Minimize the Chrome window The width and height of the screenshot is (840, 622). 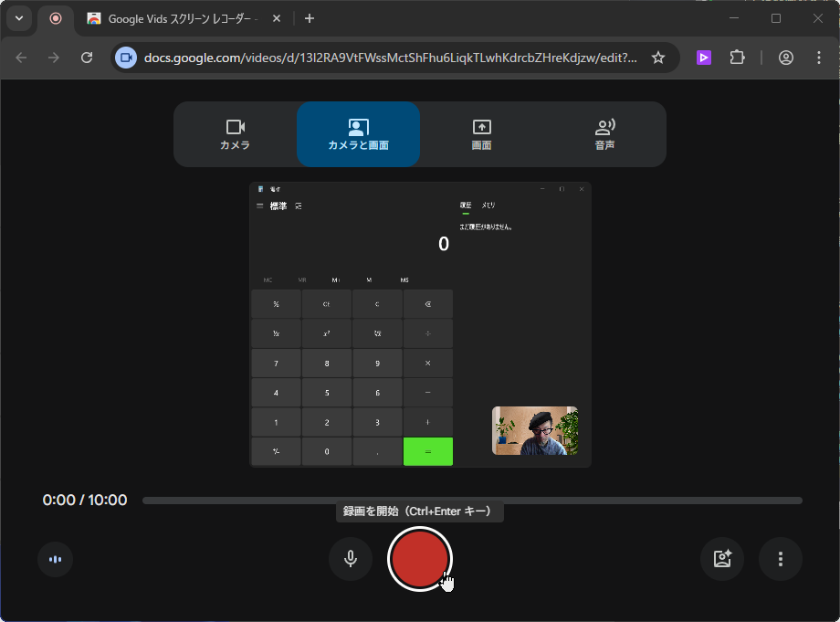(734, 18)
